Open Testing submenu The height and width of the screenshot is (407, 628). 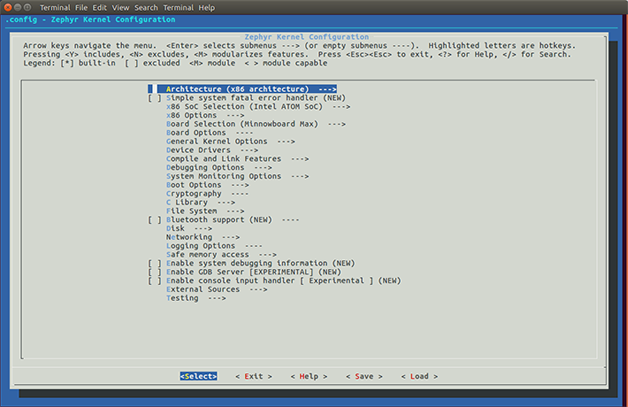[x=196, y=298]
